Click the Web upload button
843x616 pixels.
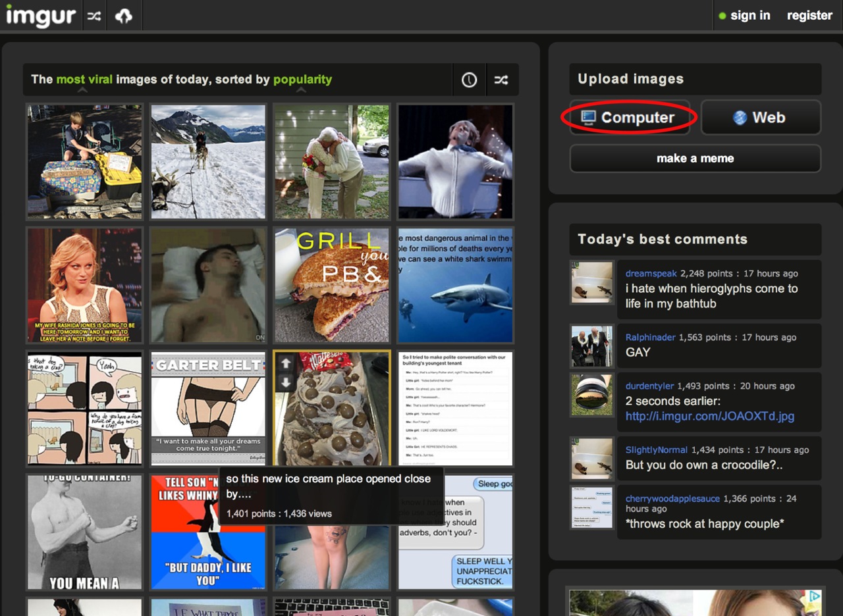tap(761, 118)
